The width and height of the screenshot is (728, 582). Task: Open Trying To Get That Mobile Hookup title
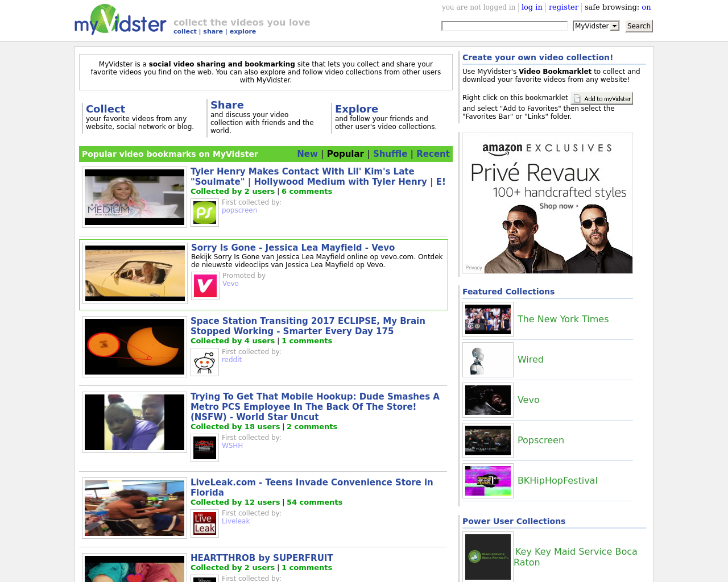[315, 407]
